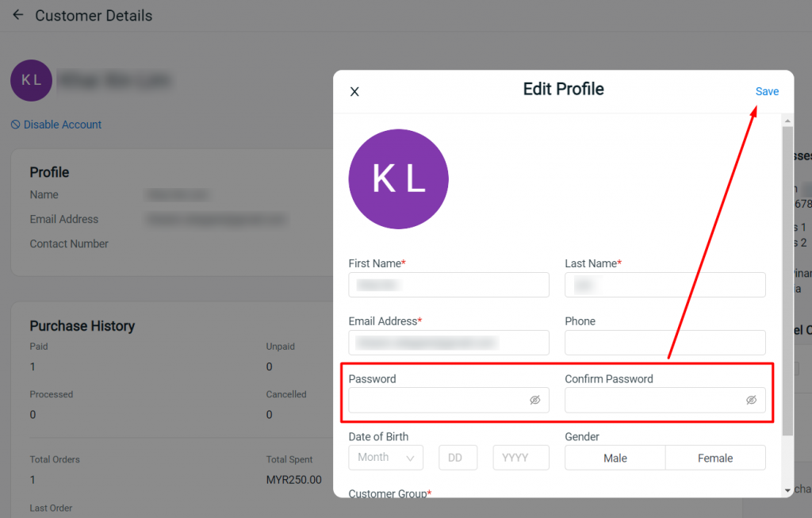Viewport: 812px width, 518px height.
Task: Toggle visibility in the Confirm Password field
Action: point(752,400)
